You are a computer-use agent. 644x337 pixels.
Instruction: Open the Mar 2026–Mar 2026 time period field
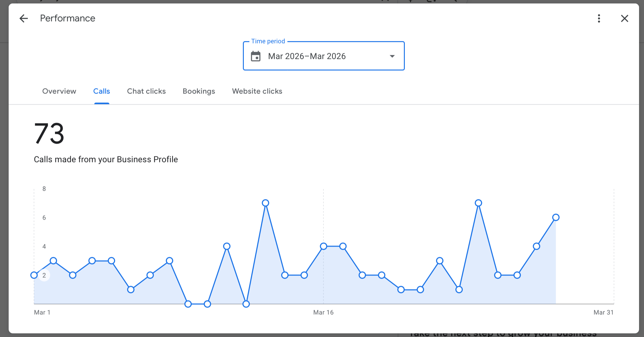point(307,56)
